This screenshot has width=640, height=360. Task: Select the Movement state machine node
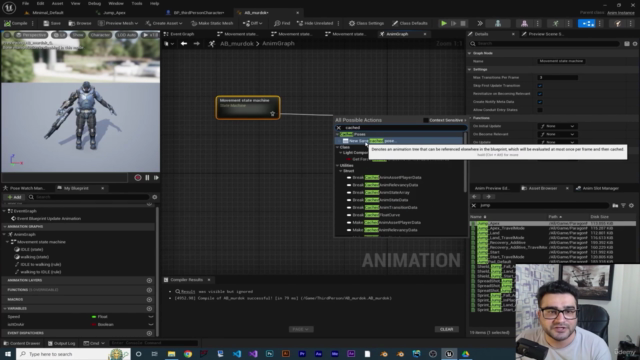click(248, 107)
